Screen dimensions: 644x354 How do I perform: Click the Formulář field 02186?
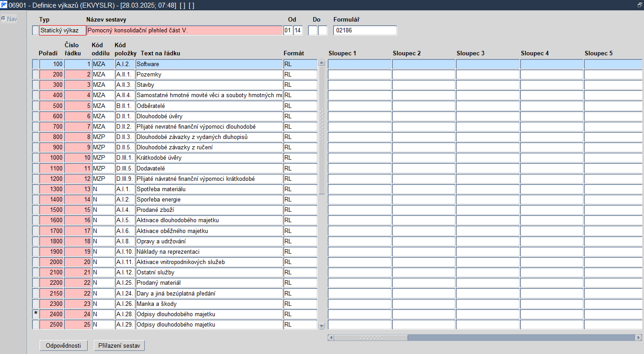tap(365, 31)
